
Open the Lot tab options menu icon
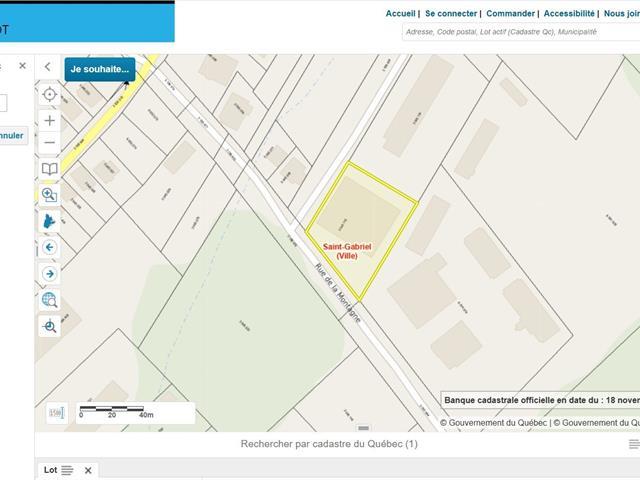pyautogui.click(x=67, y=470)
